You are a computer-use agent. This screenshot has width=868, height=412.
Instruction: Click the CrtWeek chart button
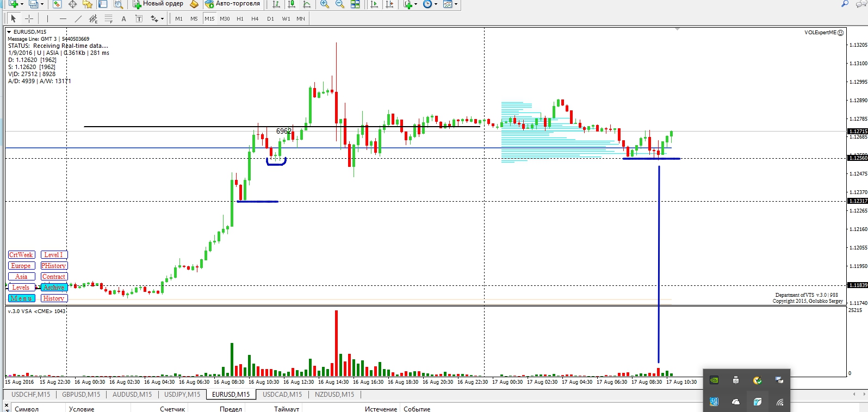click(21, 255)
